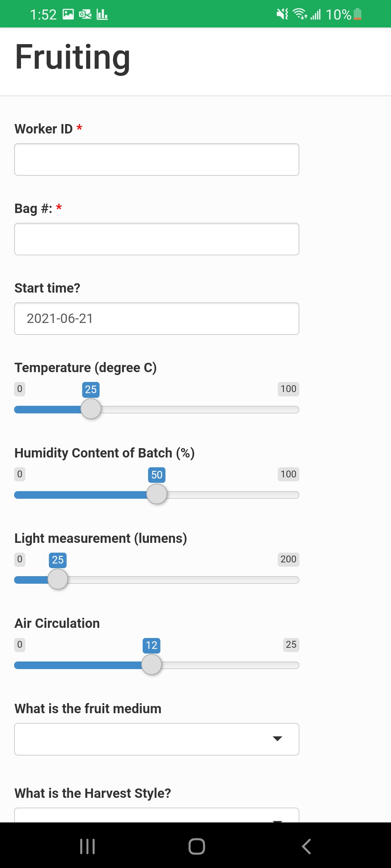Tap the gallery image status bar icon
This screenshot has height=868, width=391.
(x=68, y=14)
